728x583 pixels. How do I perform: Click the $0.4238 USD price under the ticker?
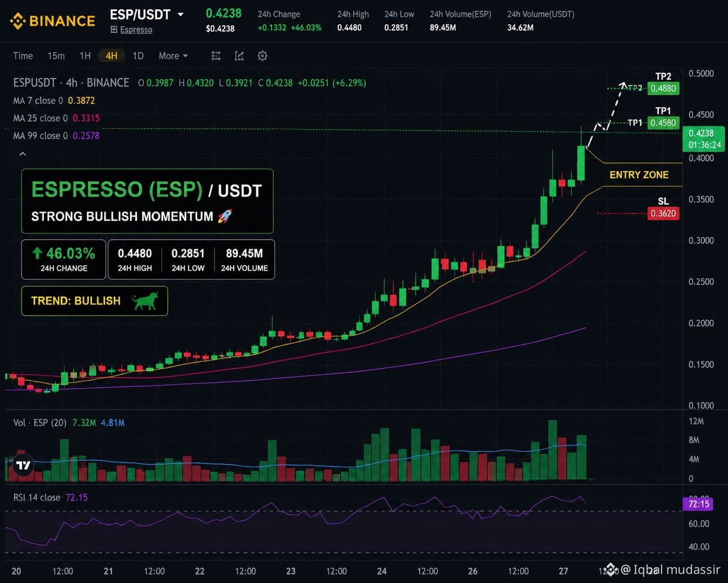pos(220,29)
